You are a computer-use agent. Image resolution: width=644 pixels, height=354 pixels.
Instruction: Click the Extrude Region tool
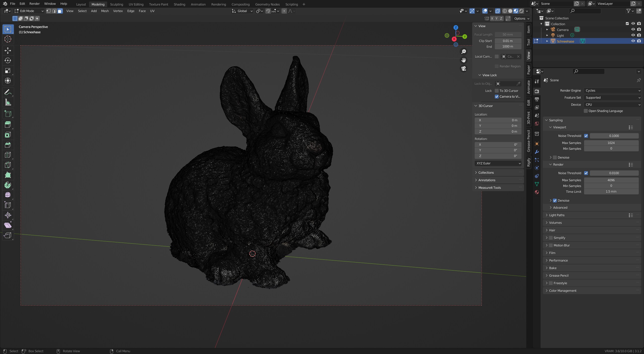click(8, 124)
